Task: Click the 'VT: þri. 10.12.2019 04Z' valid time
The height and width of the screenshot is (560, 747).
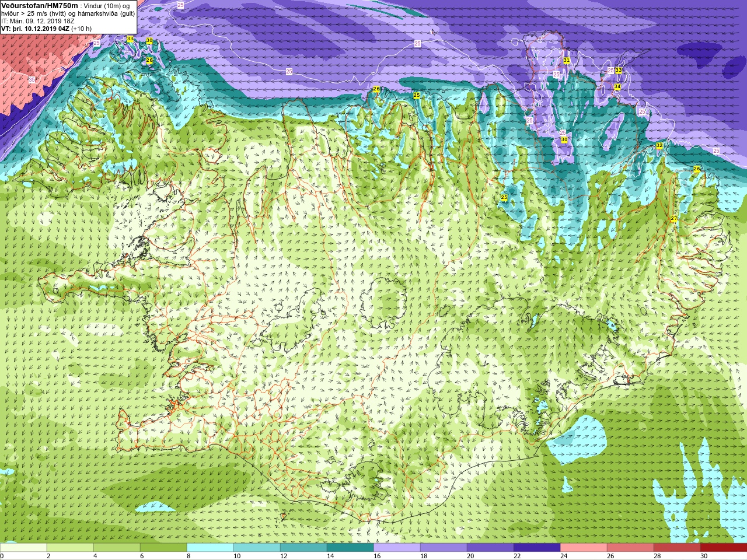Action: click(x=36, y=28)
